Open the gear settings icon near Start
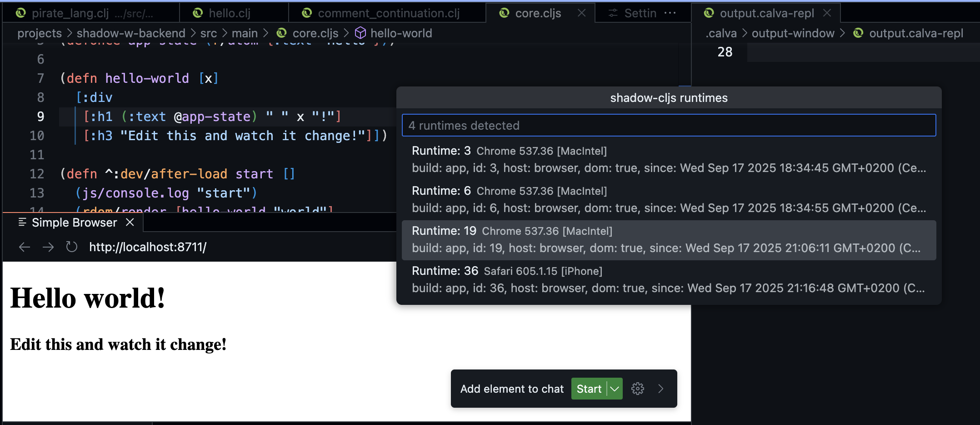The width and height of the screenshot is (980, 425). 638,389
